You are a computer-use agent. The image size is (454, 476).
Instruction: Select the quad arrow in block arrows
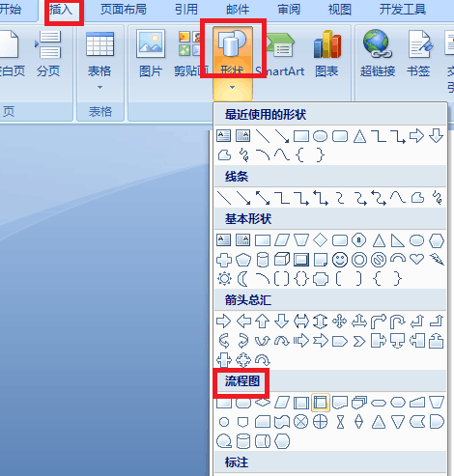pos(340,322)
